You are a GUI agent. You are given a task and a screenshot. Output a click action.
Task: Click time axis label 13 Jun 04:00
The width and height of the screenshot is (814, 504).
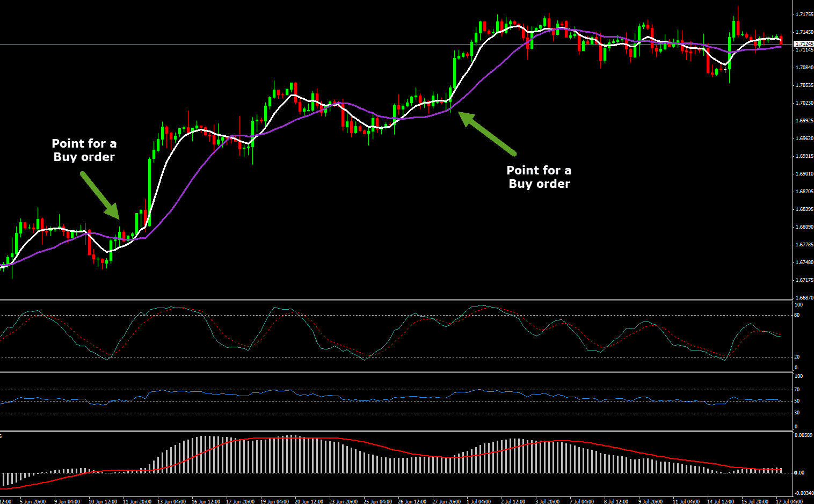tap(171, 501)
